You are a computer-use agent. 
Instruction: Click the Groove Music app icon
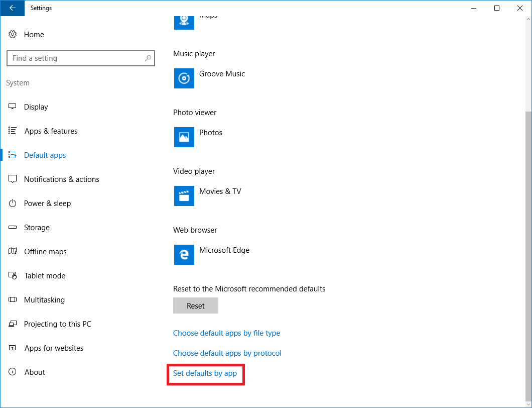pyautogui.click(x=184, y=78)
